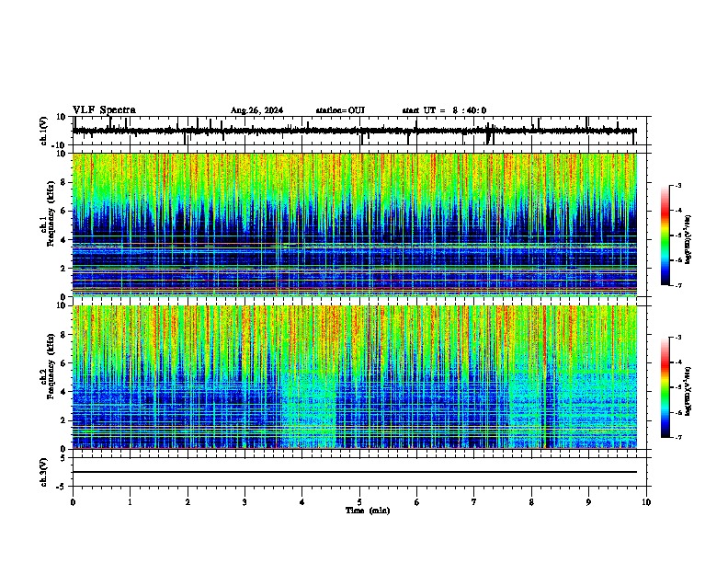This screenshot has width=728, height=563.
Task: Click the "4" kHz tick on ch.2 spectrogram
Action: [x=63, y=392]
